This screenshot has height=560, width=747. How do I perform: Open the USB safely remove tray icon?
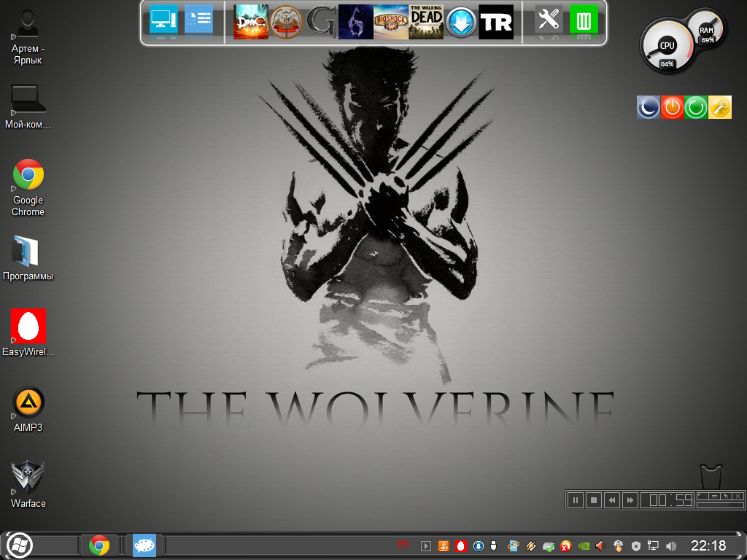coord(494,546)
